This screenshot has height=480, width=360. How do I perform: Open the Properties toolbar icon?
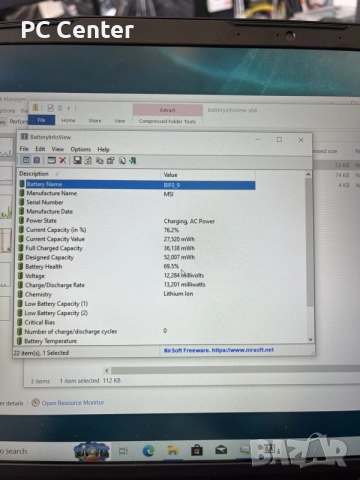tap(110, 161)
